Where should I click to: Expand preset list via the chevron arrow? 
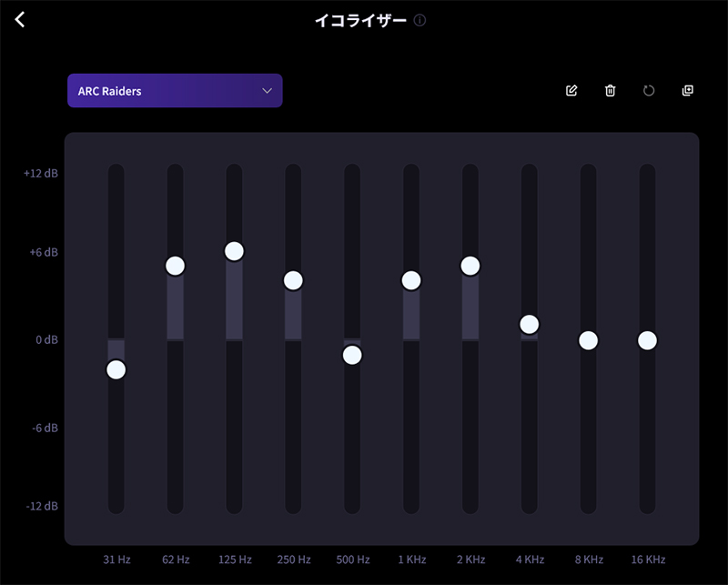(267, 91)
